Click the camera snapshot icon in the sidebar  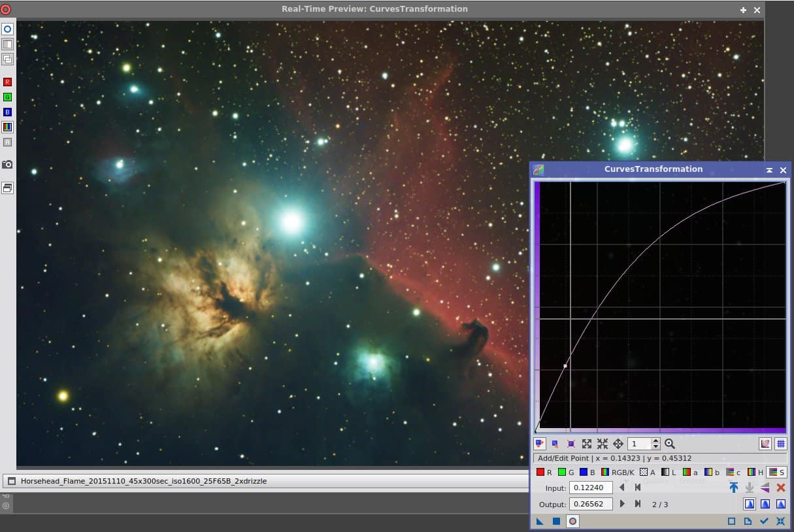7,164
